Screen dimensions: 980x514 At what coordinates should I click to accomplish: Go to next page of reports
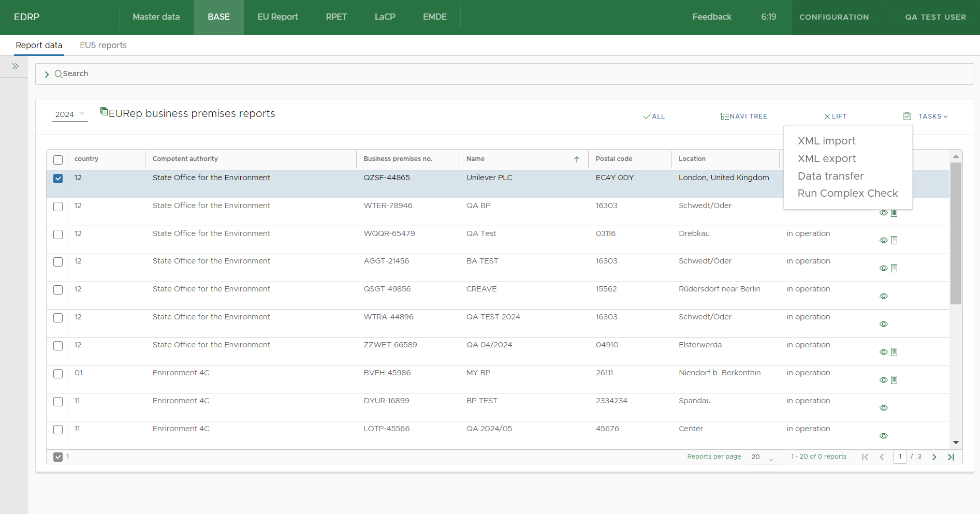(934, 457)
